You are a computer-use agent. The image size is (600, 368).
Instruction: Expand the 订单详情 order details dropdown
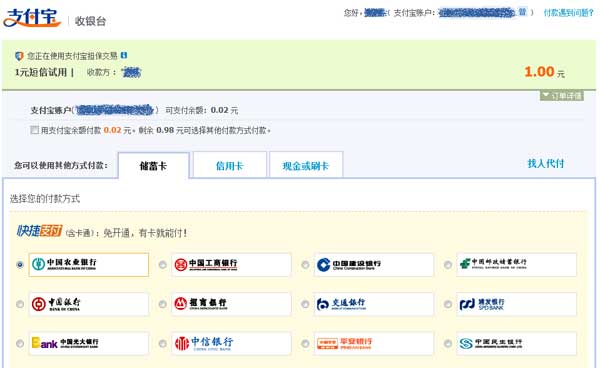point(562,96)
